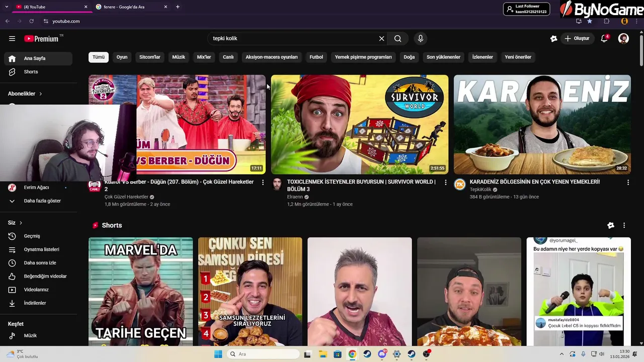This screenshot has width=644, height=362.
Task: Reload the page in the browser toolbar
Action: (x=31, y=21)
